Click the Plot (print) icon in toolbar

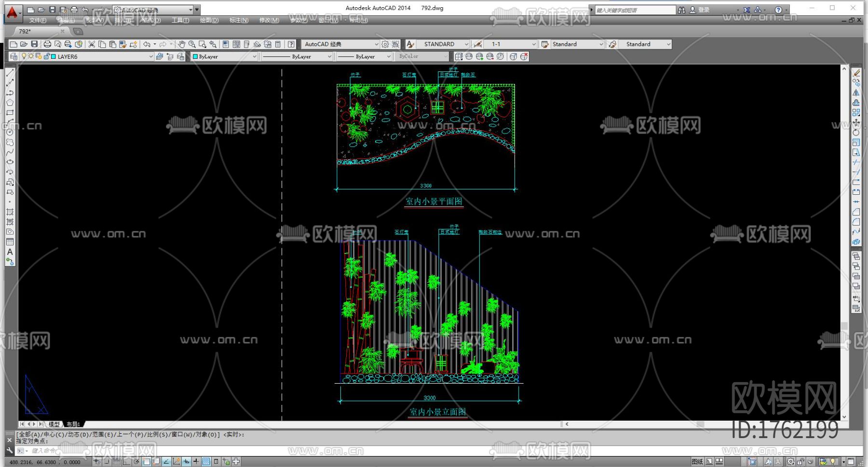[47, 44]
